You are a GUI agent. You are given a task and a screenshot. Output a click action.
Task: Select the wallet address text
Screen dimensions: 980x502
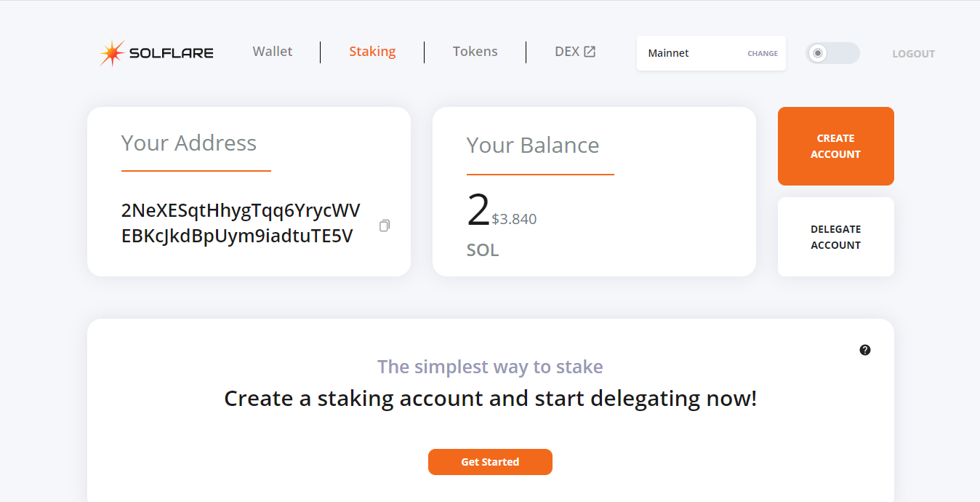pyautogui.click(x=241, y=223)
